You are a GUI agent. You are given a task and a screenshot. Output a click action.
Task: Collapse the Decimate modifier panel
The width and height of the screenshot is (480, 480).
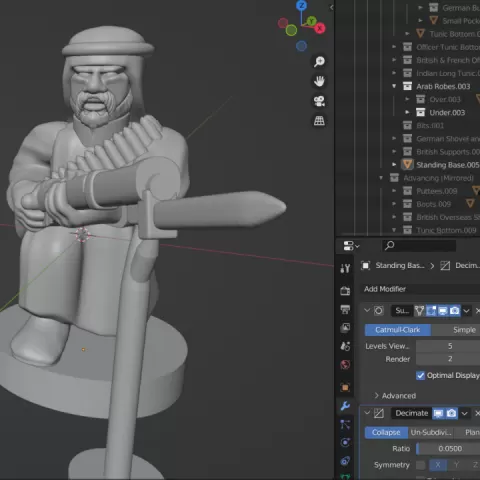pyautogui.click(x=367, y=413)
